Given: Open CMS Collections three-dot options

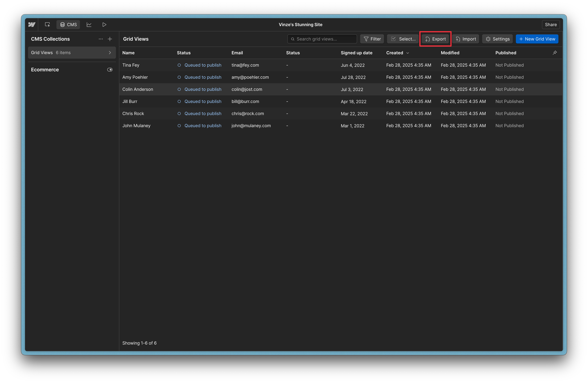Looking at the screenshot, I should pos(101,39).
